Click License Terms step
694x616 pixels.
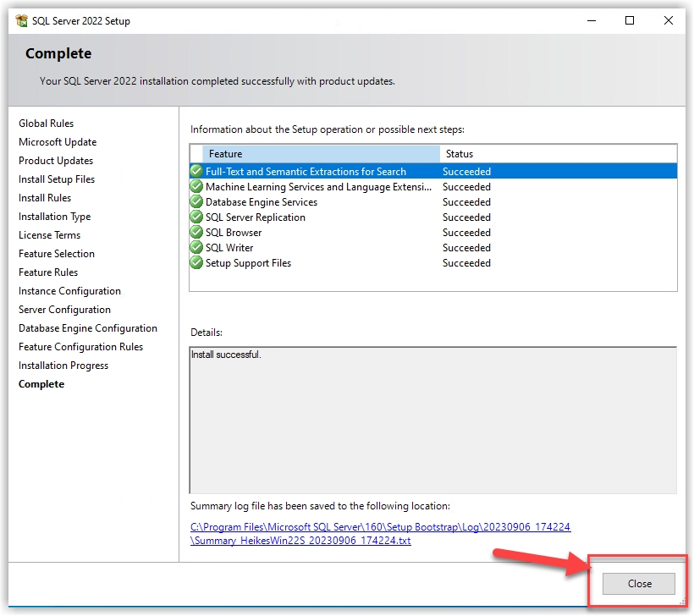click(50, 235)
